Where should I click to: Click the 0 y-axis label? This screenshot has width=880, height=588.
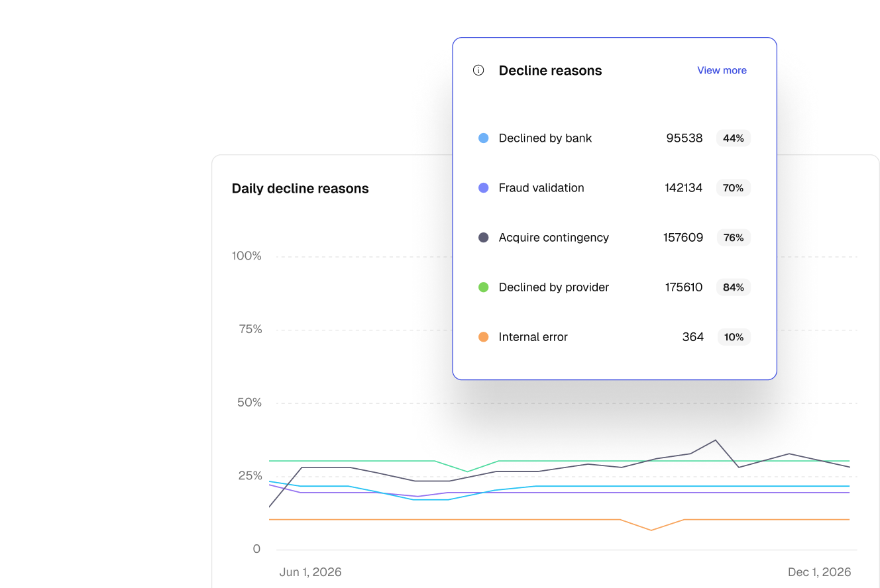(x=256, y=550)
